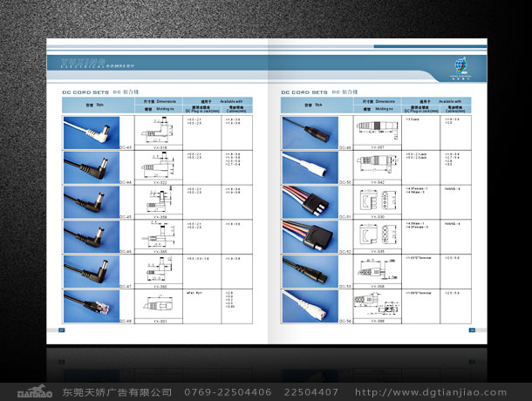Click the right page DC CORD SETS heading
The height and width of the screenshot is (401, 532).
tap(304, 91)
